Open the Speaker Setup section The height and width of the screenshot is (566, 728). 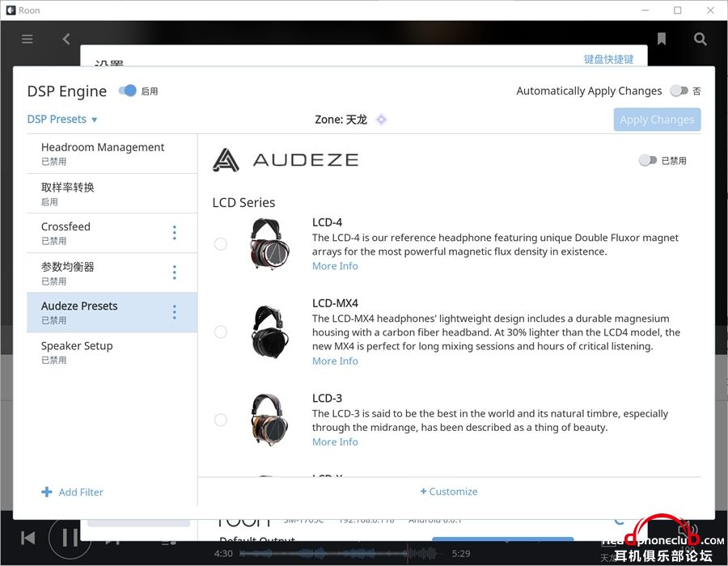tap(112, 353)
